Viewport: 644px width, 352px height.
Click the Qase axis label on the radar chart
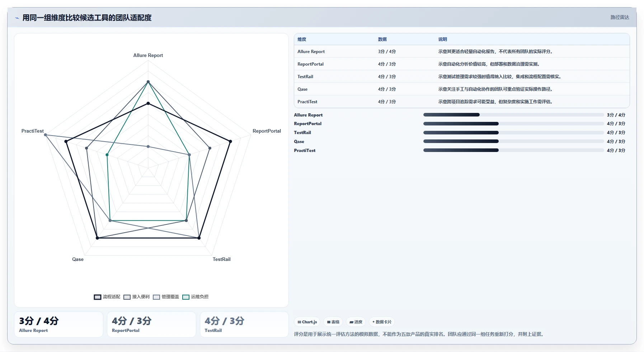(78, 259)
